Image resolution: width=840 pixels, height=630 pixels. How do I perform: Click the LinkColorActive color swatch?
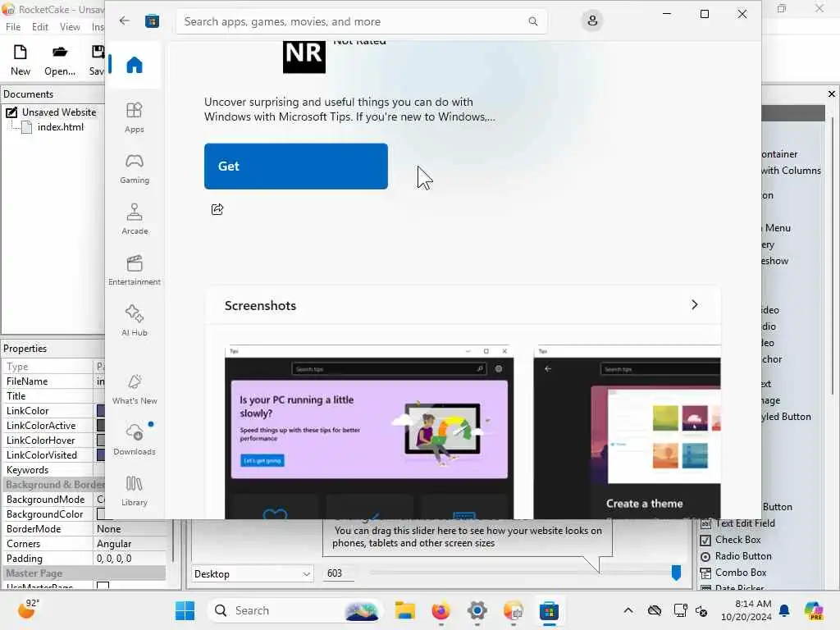(101, 426)
